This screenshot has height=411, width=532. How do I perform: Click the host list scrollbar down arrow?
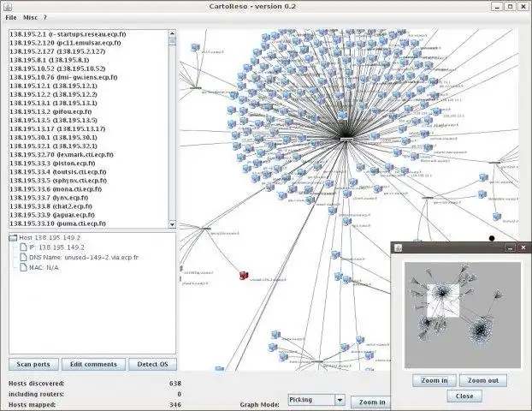click(x=172, y=224)
